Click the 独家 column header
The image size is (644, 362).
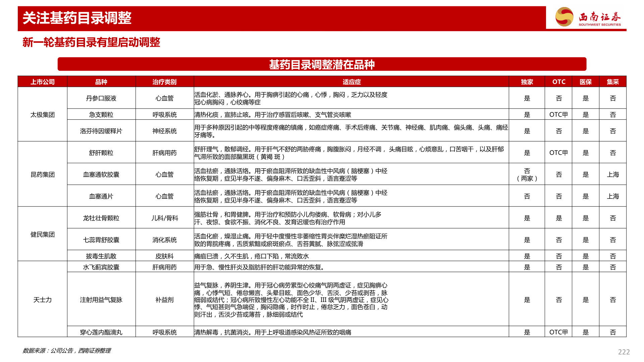click(527, 81)
